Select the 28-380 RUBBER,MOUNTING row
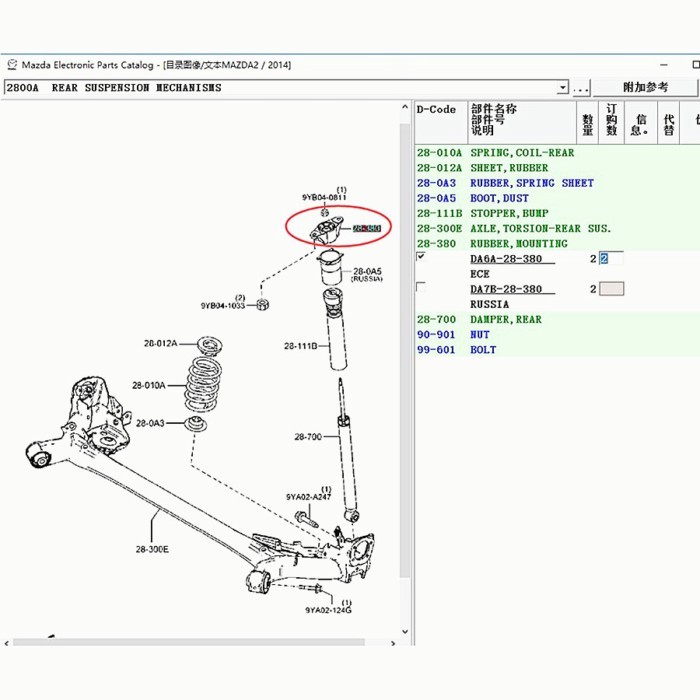The width and height of the screenshot is (700, 700). coord(518,243)
